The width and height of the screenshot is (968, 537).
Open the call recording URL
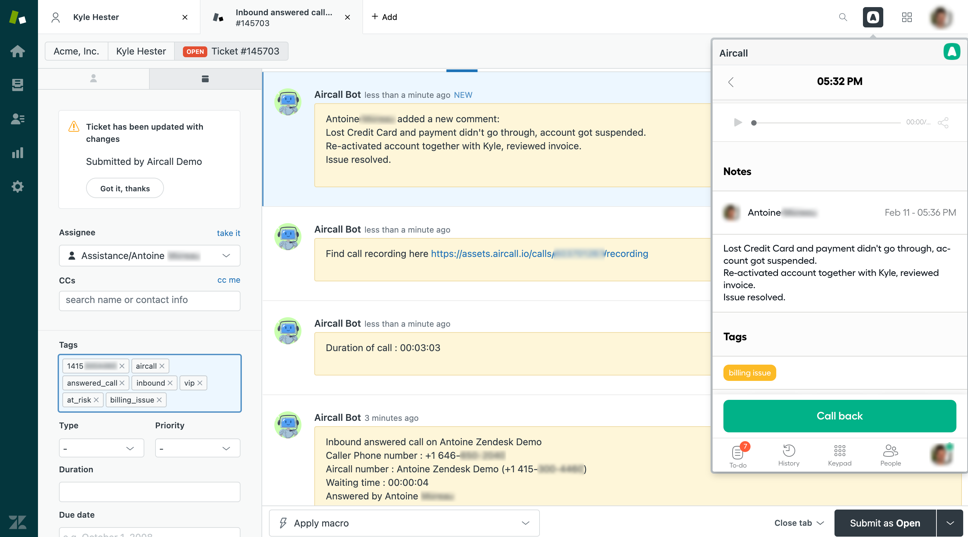[x=539, y=254]
